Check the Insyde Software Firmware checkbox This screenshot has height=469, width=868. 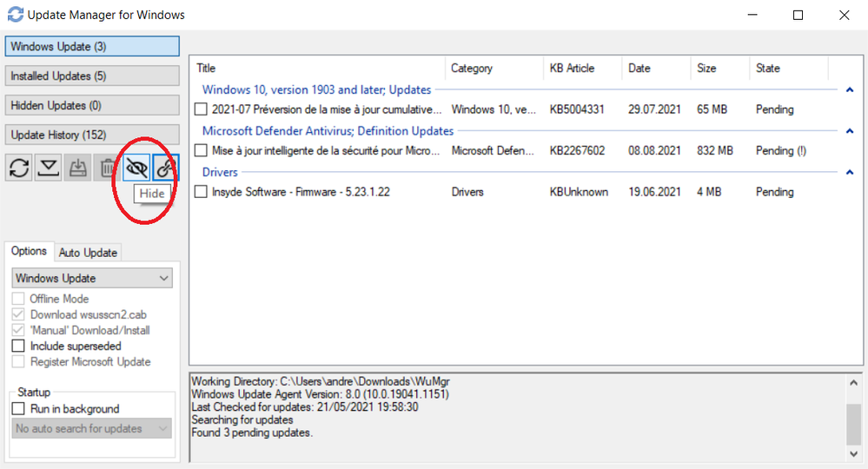point(201,192)
